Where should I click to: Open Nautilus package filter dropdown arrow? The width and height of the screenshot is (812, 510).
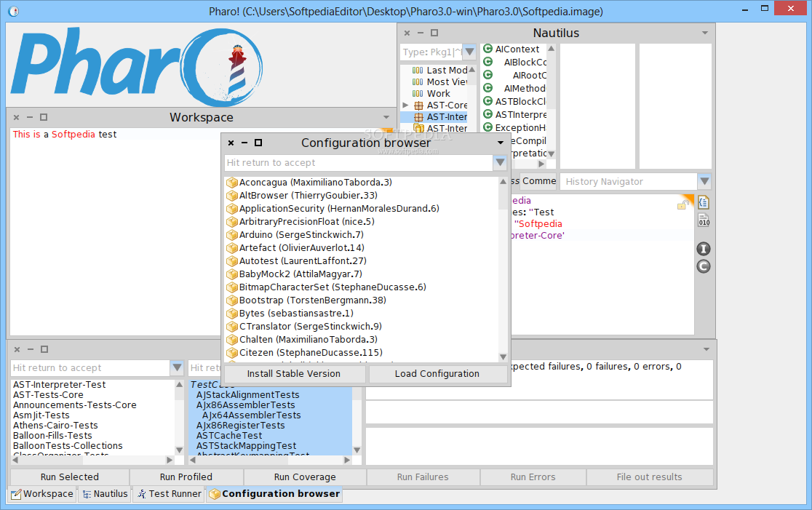[x=469, y=52]
